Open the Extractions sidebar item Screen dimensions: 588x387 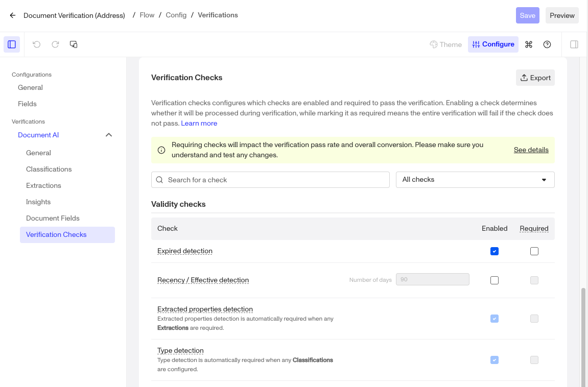(43, 185)
